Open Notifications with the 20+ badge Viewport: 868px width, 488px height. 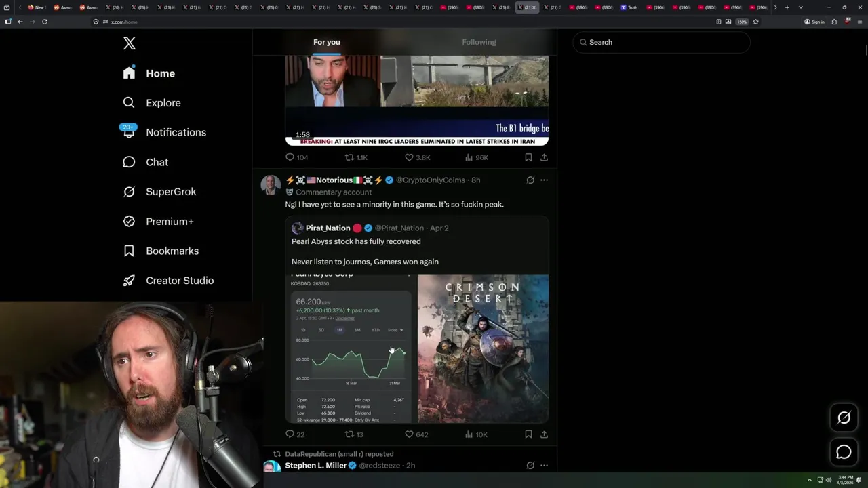[163, 132]
